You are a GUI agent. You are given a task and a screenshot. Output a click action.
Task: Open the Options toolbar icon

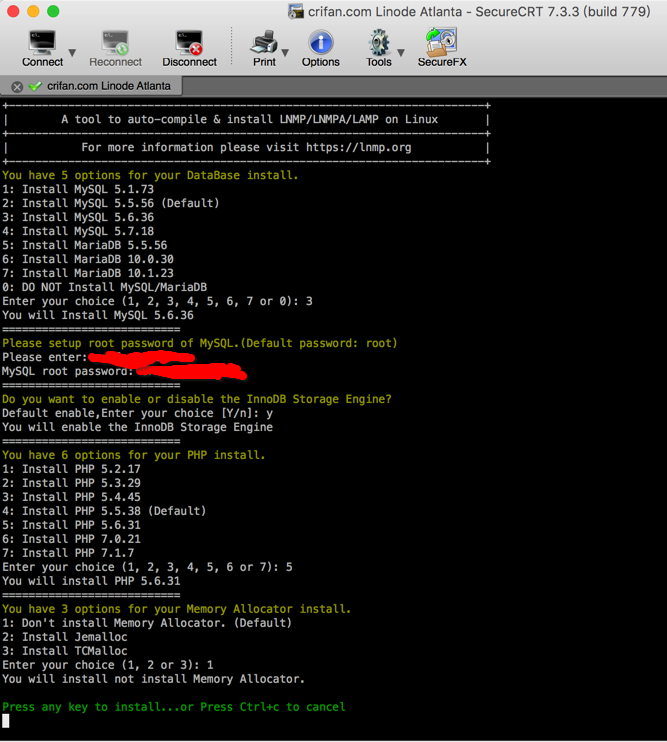321,48
